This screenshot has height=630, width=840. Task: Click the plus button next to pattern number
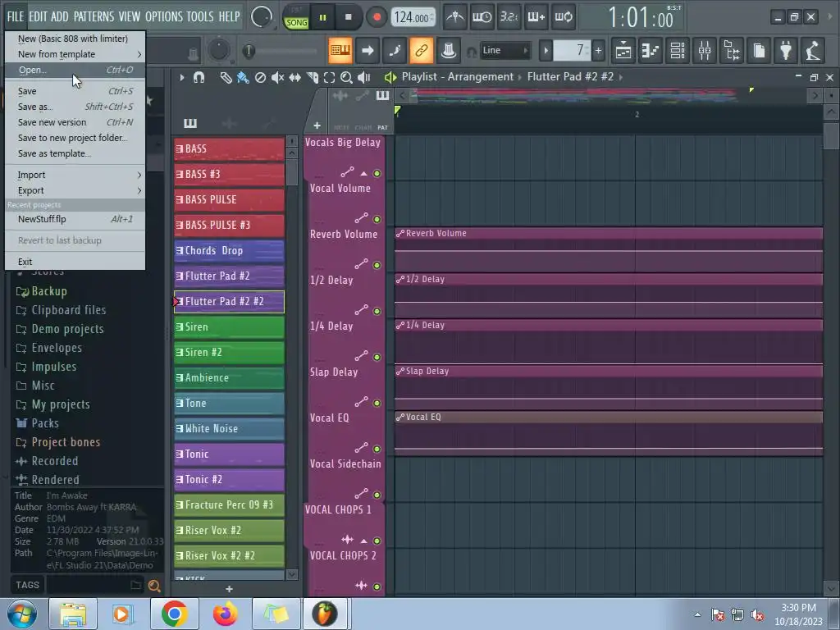coord(598,51)
